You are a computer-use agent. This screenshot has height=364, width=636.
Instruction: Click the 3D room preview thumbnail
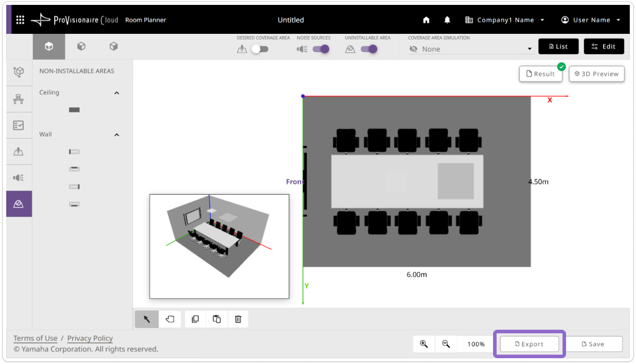219,246
